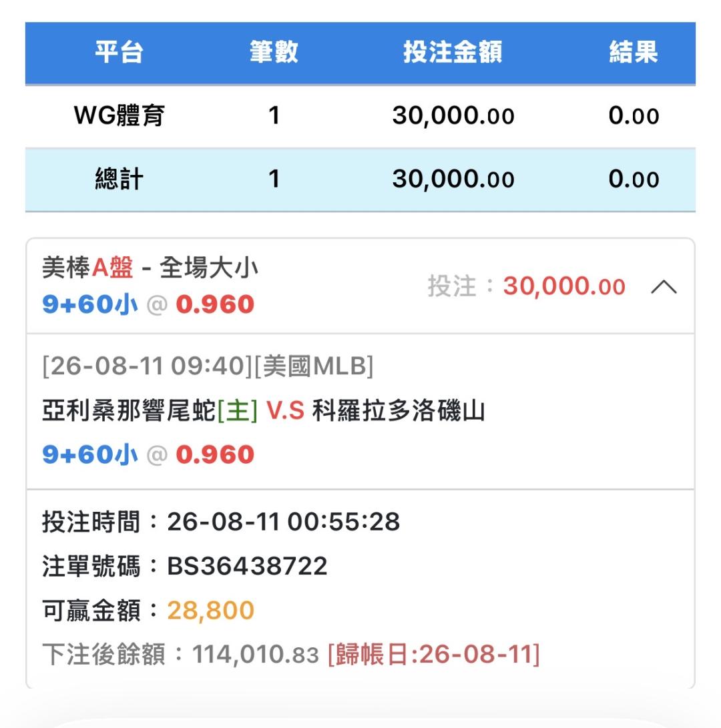Viewport: 721px width, 728px height.
Task: Click the 投注金額 column header
Action: (x=453, y=51)
